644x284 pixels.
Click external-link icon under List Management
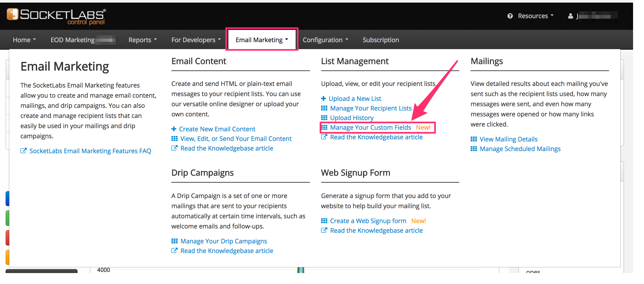click(x=324, y=137)
